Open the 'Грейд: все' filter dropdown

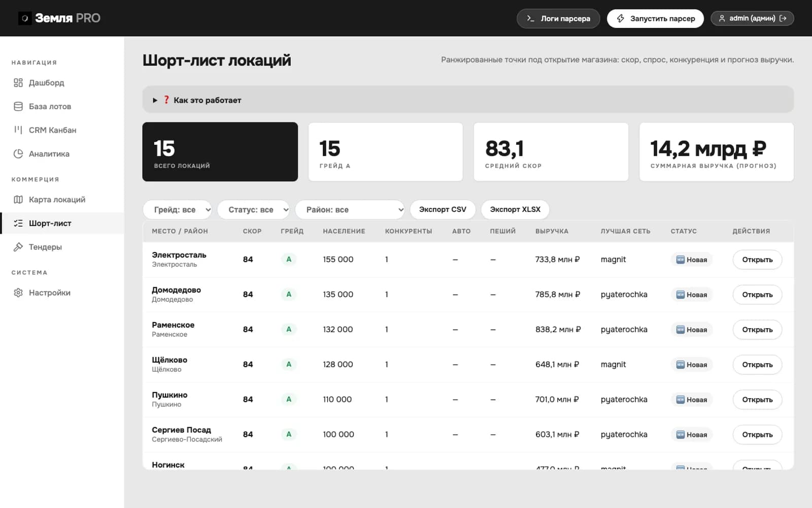point(177,209)
